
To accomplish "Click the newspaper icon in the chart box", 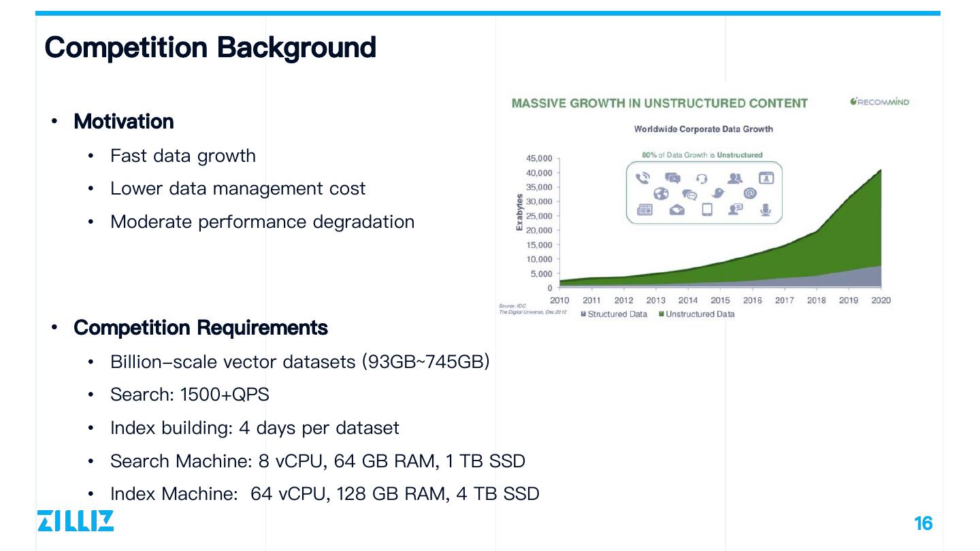I will click(644, 210).
